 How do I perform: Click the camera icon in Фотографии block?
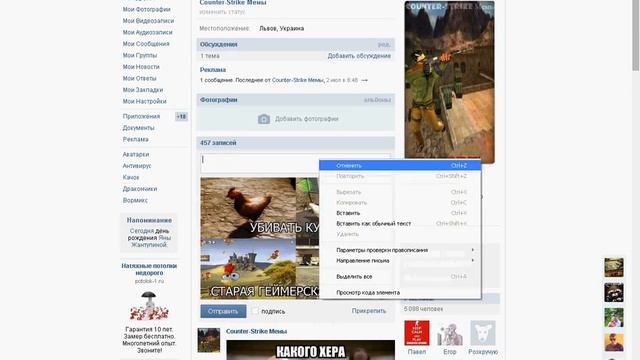[264, 119]
